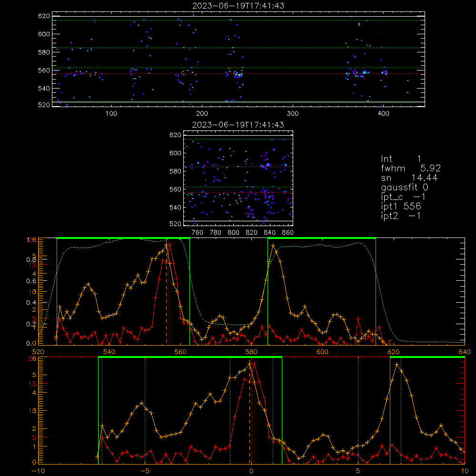This screenshot has height=476, width=476.
Task: Click the 780 tick label under the square plot
Action: coord(216,233)
